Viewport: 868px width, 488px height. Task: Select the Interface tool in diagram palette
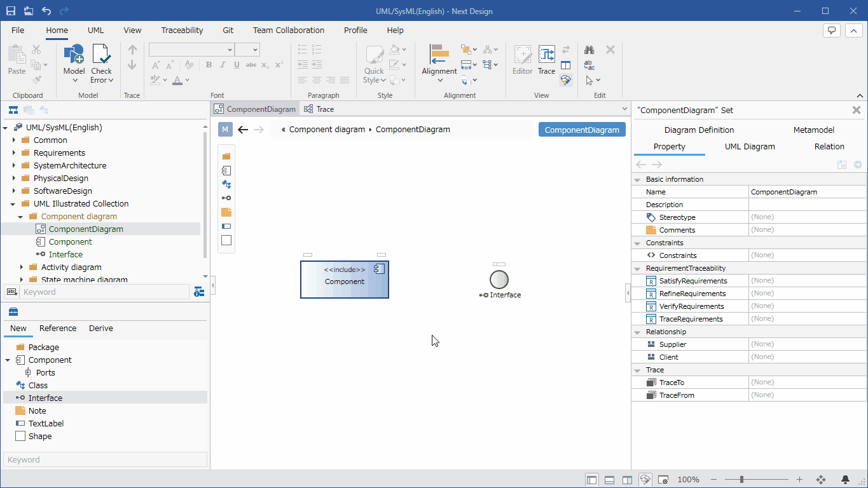point(226,198)
